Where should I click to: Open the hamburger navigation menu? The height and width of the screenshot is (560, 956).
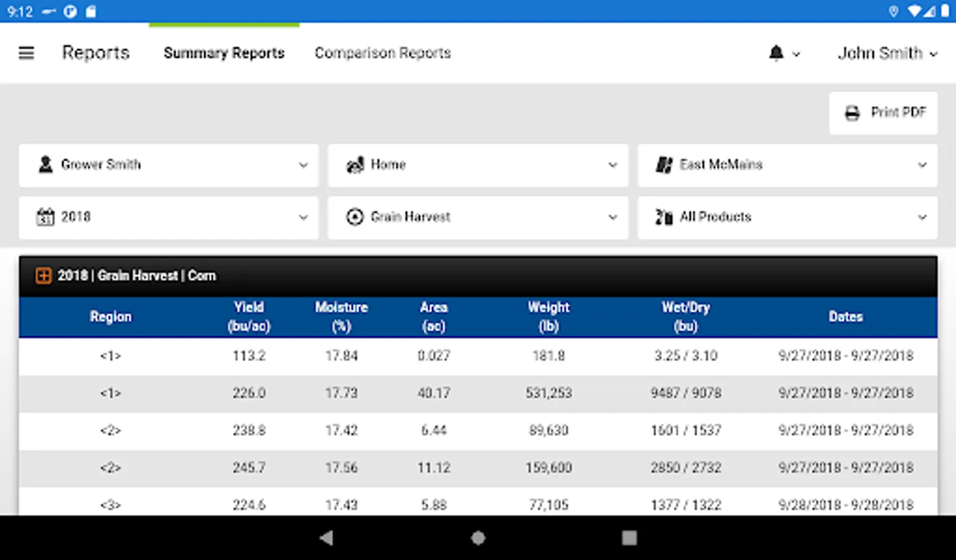[26, 53]
